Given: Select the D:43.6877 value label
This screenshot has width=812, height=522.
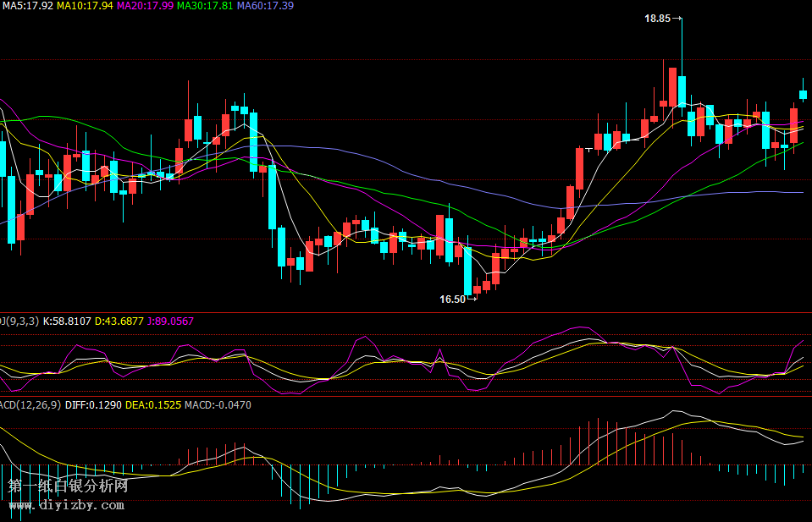Looking at the screenshot, I should [119, 321].
